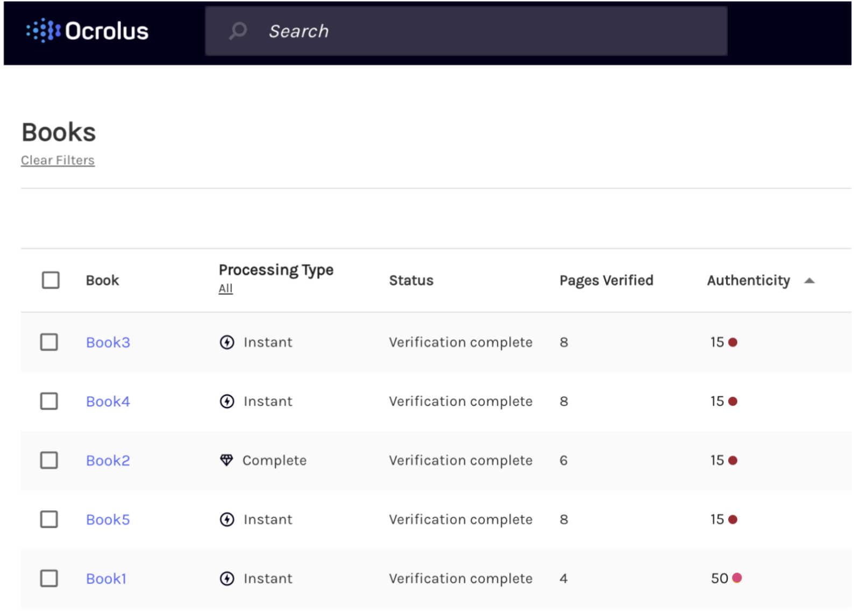Check the Book3 row checkbox
The height and width of the screenshot is (616, 854).
point(49,342)
